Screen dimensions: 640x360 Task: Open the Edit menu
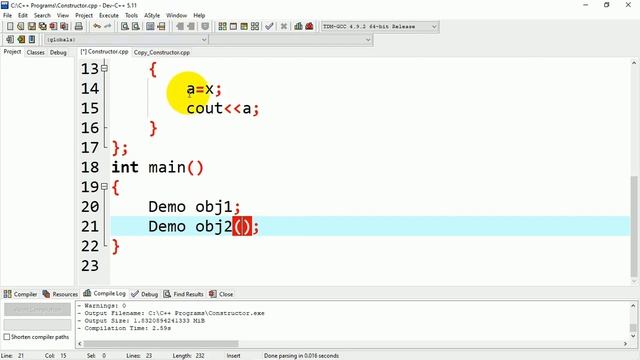coord(22,16)
